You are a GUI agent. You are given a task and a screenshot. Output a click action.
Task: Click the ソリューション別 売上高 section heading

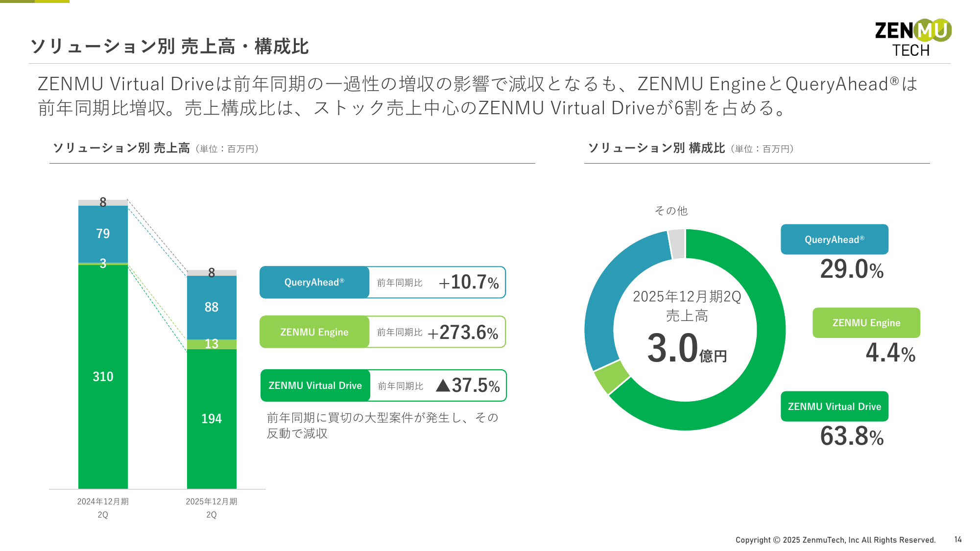pos(156,148)
